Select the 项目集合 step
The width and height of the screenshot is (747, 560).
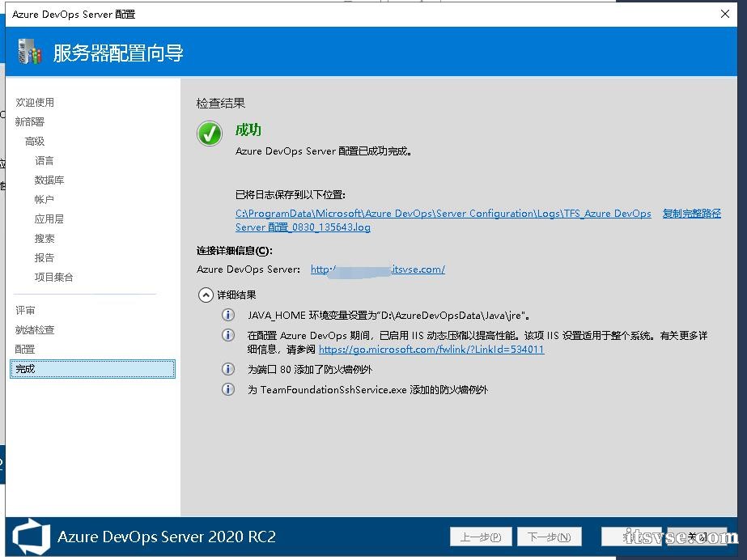[x=54, y=277]
